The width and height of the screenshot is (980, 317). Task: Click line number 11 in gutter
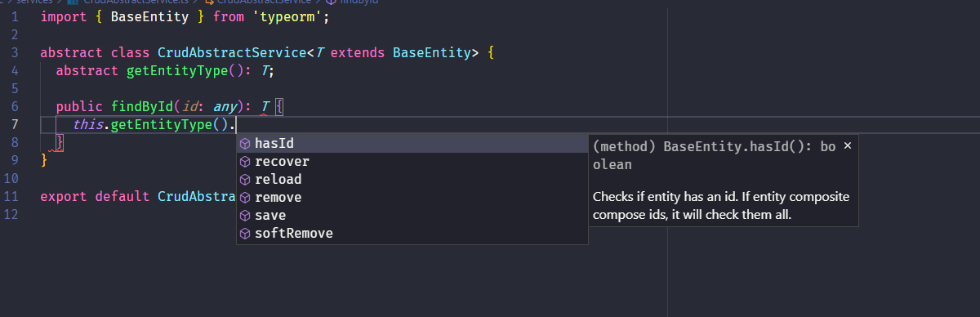tap(11, 196)
